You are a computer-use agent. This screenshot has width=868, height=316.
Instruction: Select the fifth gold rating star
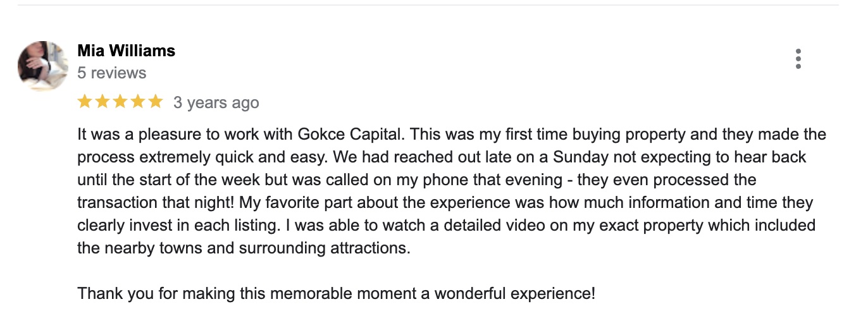tap(155, 102)
